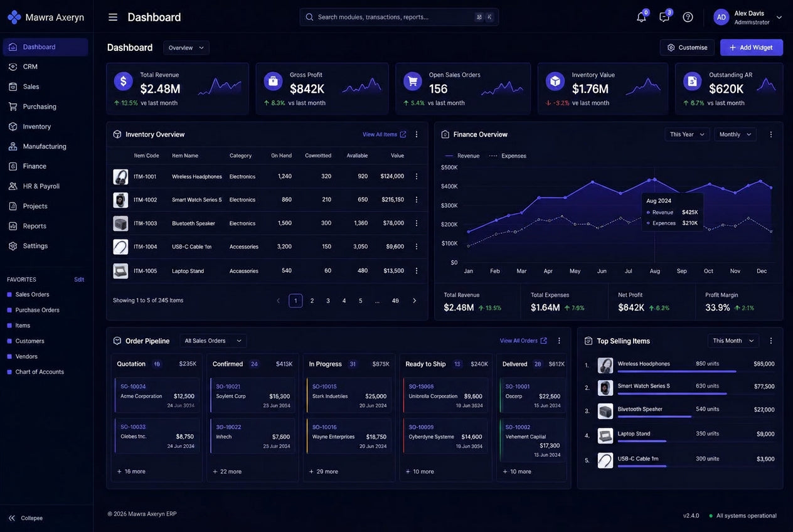Expand 16 more in Quotation column

(131, 471)
